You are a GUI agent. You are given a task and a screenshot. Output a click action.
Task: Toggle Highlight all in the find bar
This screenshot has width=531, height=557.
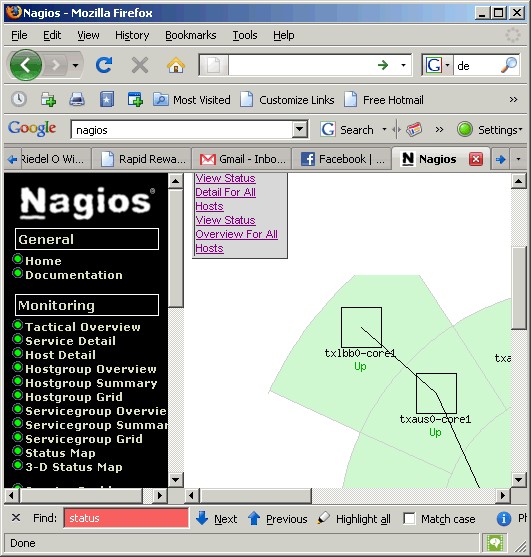(354, 519)
